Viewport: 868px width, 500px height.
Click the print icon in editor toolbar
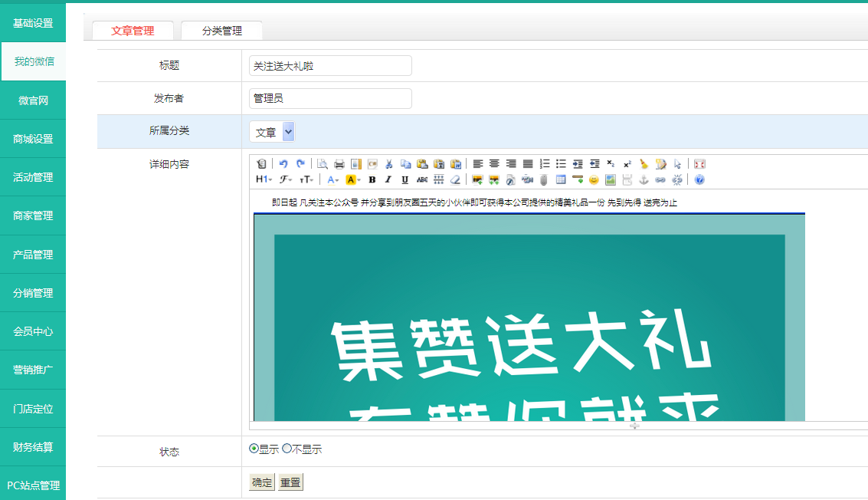[x=339, y=163]
